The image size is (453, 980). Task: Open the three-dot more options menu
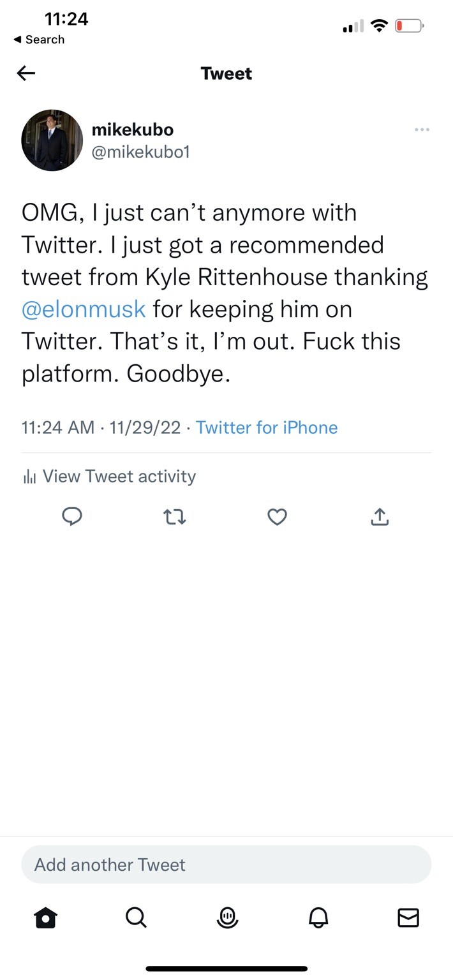coord(422,130)
